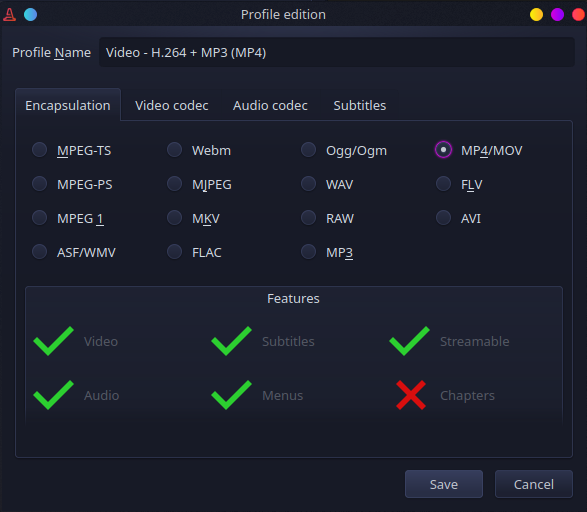Click the green checkmark next to Streamable
Image resolution: width=587 pixels, height=512 pixels.
pyautogui.click(x=410, y=341)
